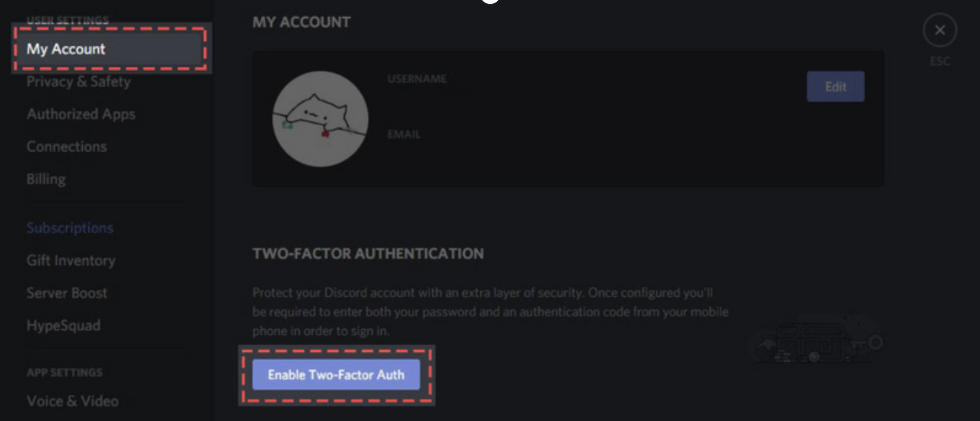Image resolution: width=980 pixels, height=421 pixels.
Task: Close the settings screen with the X
Action: (939, 30)
